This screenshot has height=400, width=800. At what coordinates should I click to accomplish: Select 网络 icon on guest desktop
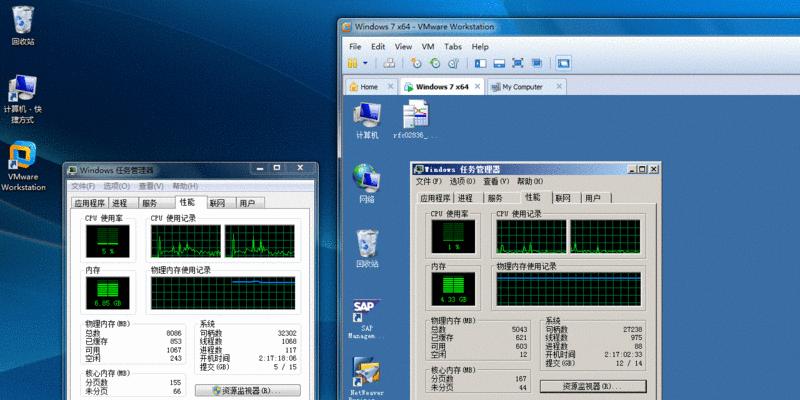[x=367, y=184]
